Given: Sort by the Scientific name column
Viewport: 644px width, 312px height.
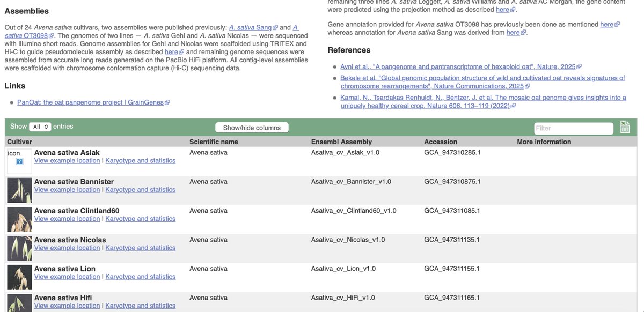Looking at the screenshot, I should click(x=214, y=142).
